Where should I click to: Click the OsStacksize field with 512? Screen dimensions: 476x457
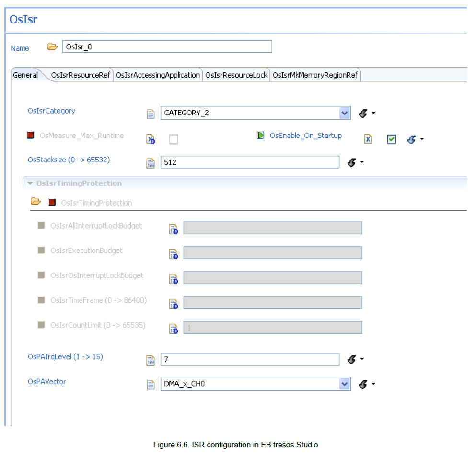(x=250, y=162)
